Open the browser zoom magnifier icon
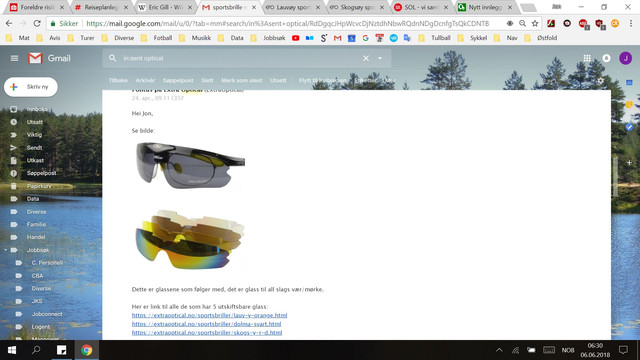This screenshot has height=360, width=640. 522,24
